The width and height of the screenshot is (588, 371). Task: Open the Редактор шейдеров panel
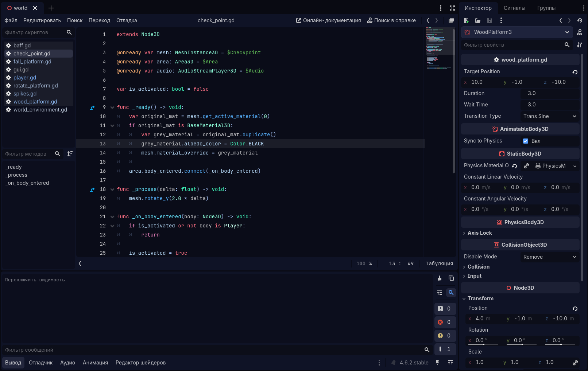click(x=140, y=363)
